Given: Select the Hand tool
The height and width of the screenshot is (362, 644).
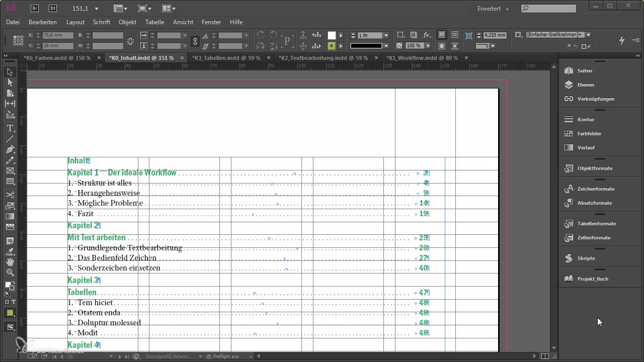Looking at the screenshot, I should pos(10,262).
